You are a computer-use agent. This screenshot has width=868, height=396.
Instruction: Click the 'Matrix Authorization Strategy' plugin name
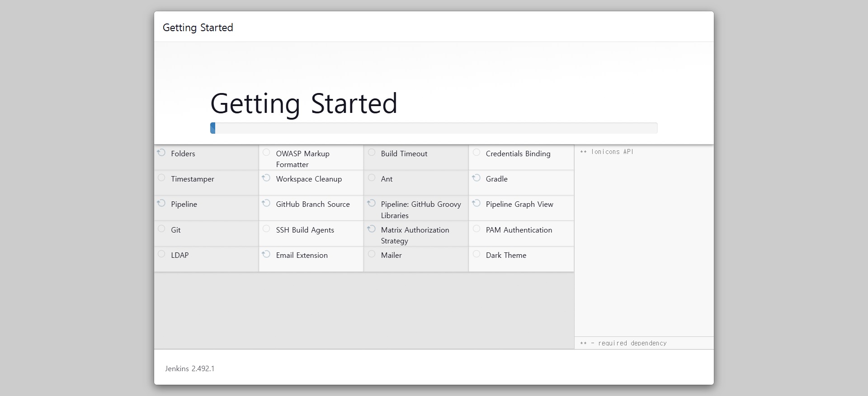coord(415,235)
